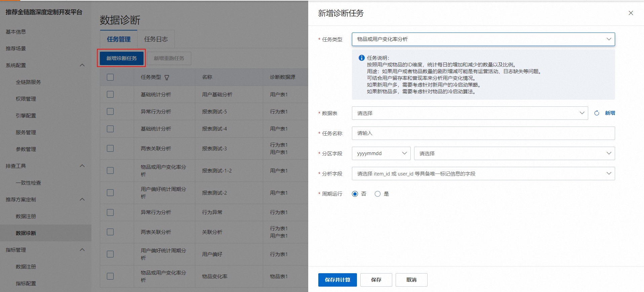The image size is (644, 292).
Task: Switch to the 任务管理 tab
Action: pos(119,39)
